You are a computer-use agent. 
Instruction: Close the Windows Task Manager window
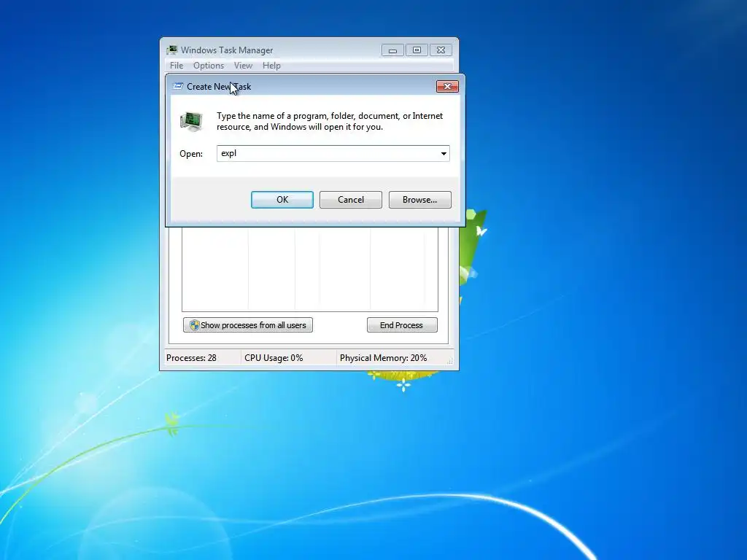(x=441, y=50)
